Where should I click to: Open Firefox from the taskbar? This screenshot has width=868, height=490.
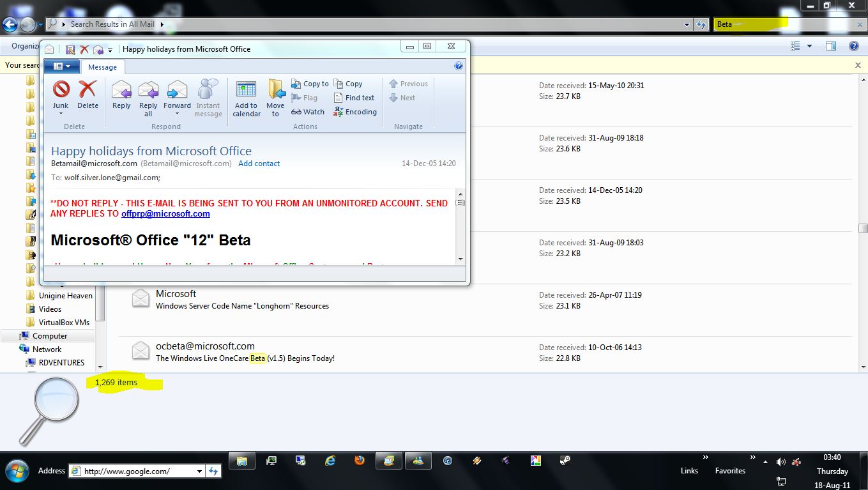359,461
